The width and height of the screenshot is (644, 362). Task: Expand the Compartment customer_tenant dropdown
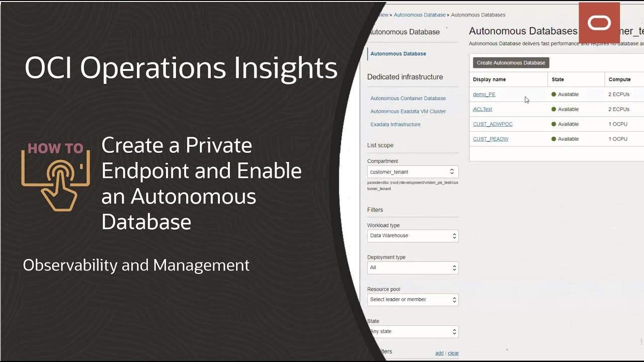tap(413, 172)
